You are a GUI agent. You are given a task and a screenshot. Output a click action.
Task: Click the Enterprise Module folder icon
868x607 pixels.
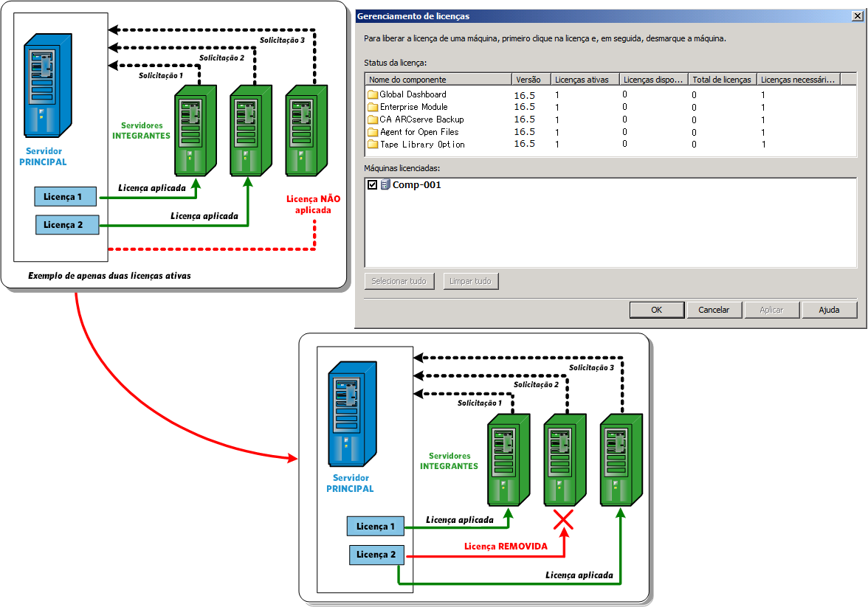(x=373, y=108)
